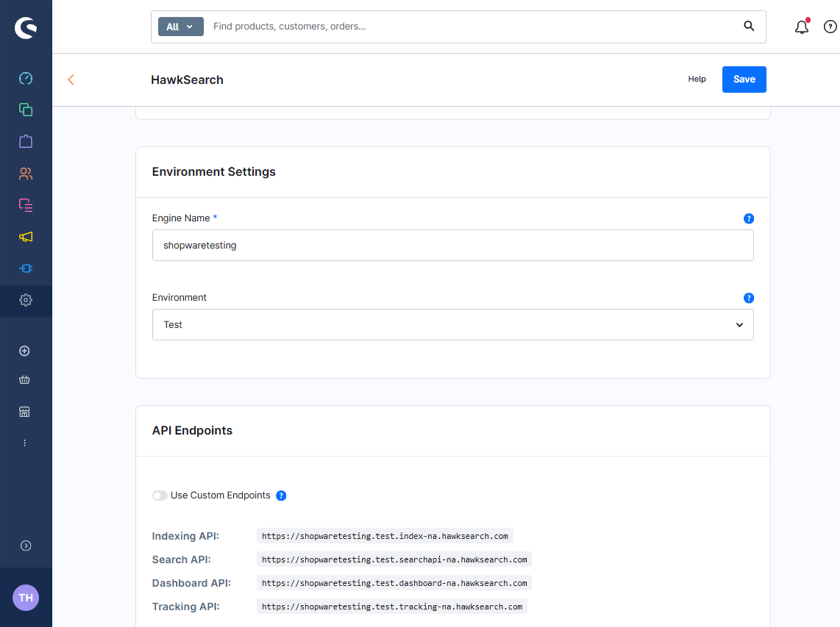Screen dimensions: 840x627
Task: Click the Indexing API URL
Action: click(x=385, y=536)
